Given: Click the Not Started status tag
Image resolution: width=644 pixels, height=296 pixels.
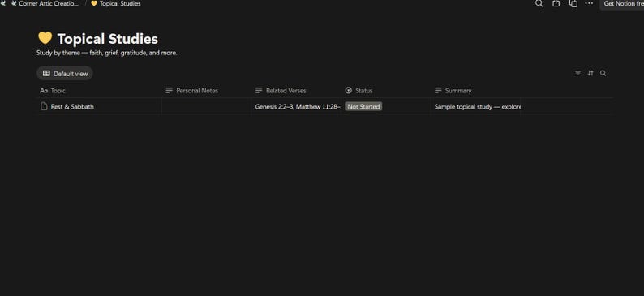Looking at the screenshot, I should pos(363,107).
